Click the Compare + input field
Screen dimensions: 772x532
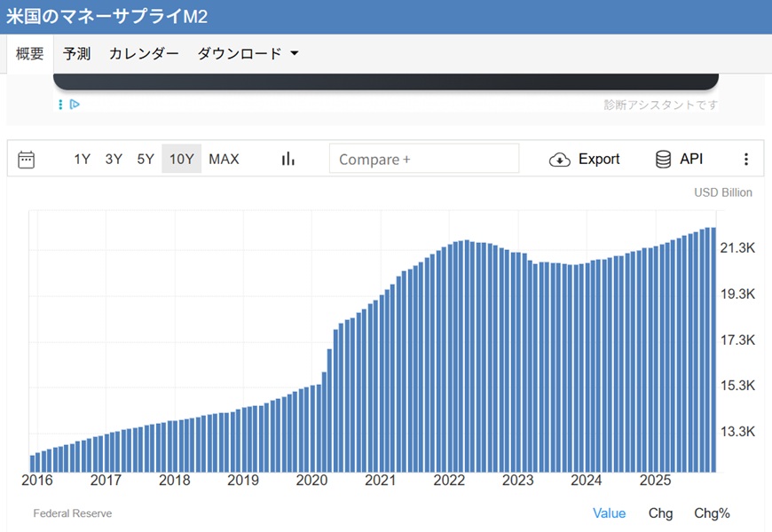coord(423,160)
